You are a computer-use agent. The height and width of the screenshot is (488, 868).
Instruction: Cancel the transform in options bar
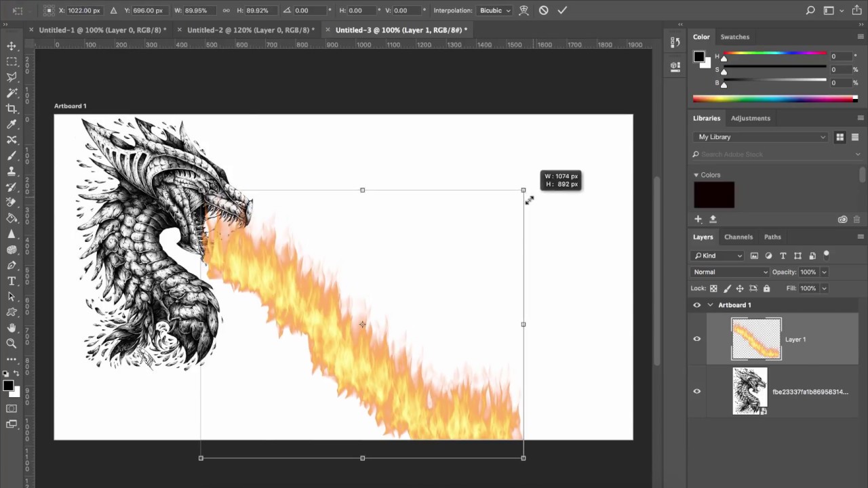543,10
